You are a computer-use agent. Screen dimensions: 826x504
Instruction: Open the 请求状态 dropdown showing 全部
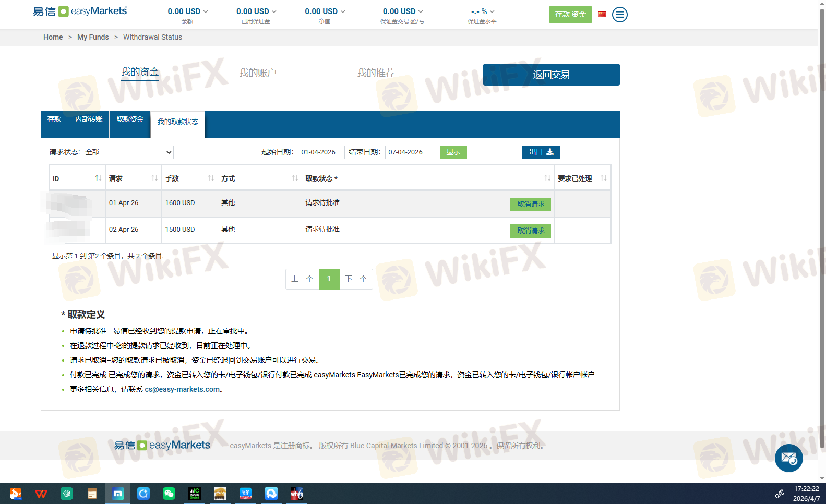128,152
